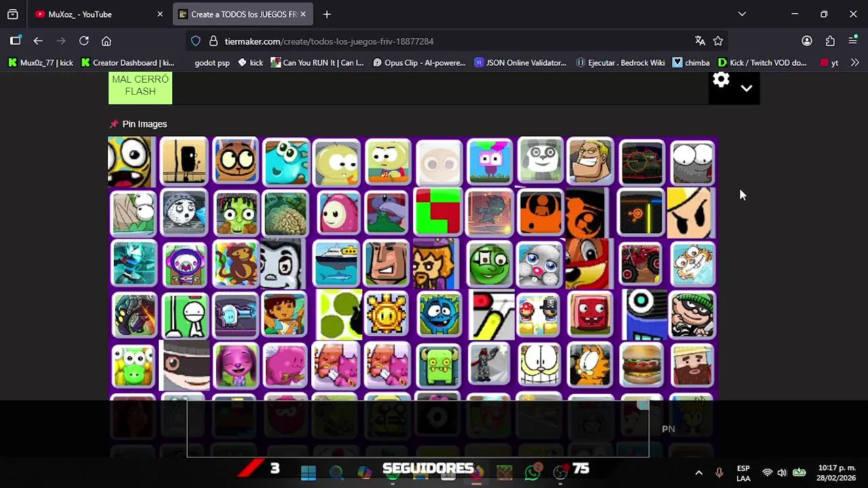Open Can You RUN It bookmark

tap(317, 62)
